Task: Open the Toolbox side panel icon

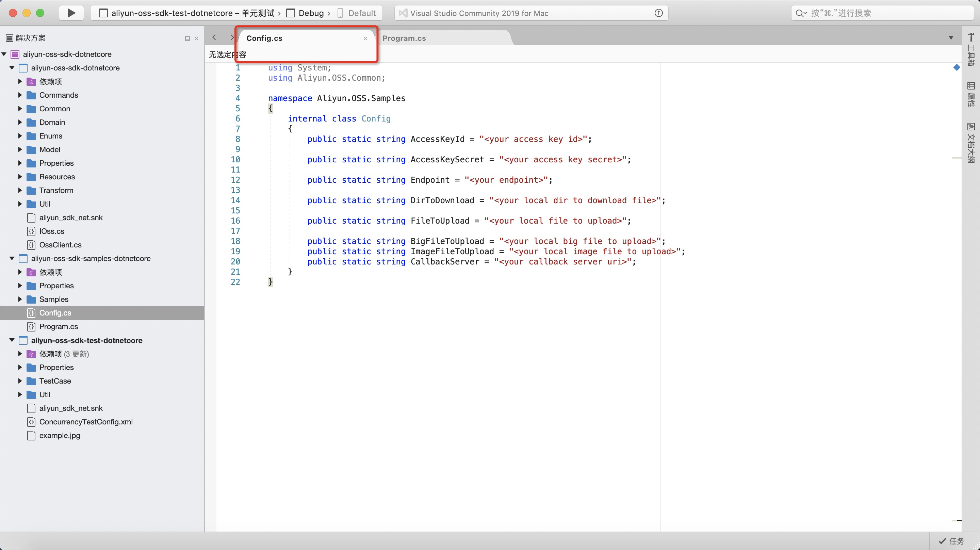Action: pos(971,49)
